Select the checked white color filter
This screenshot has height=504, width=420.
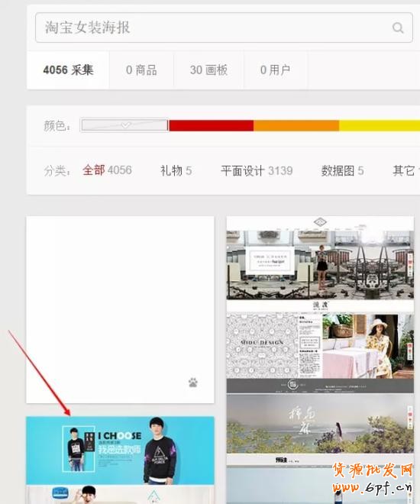pyautogui.click(x=124, y=125)
